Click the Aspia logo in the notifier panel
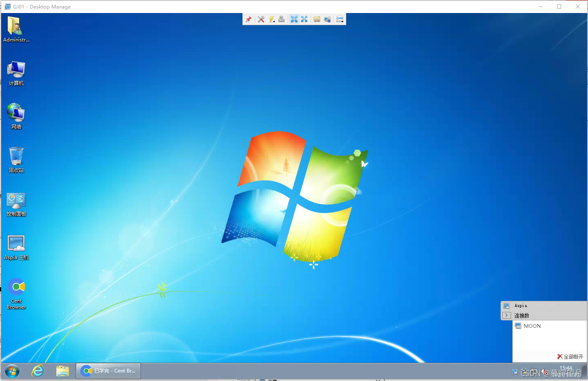Image resolution: width=588 pixels, height=381 pixels. pos(507,306)
